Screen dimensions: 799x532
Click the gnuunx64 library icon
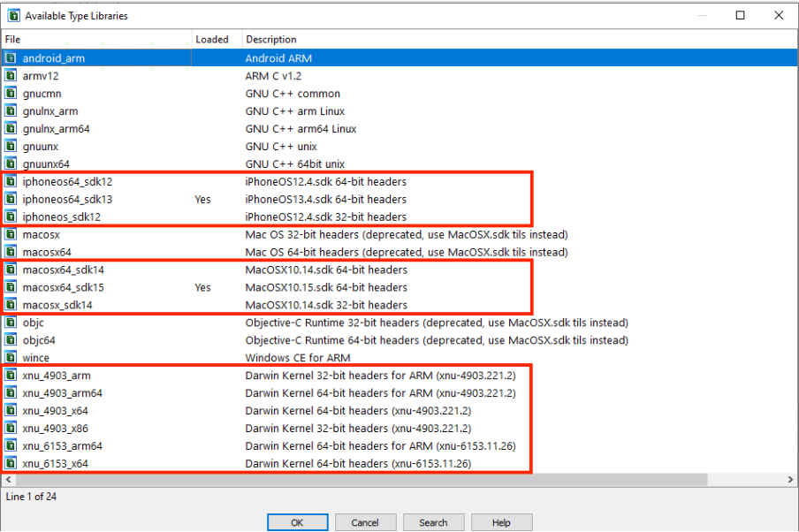(x=11, y=163)
